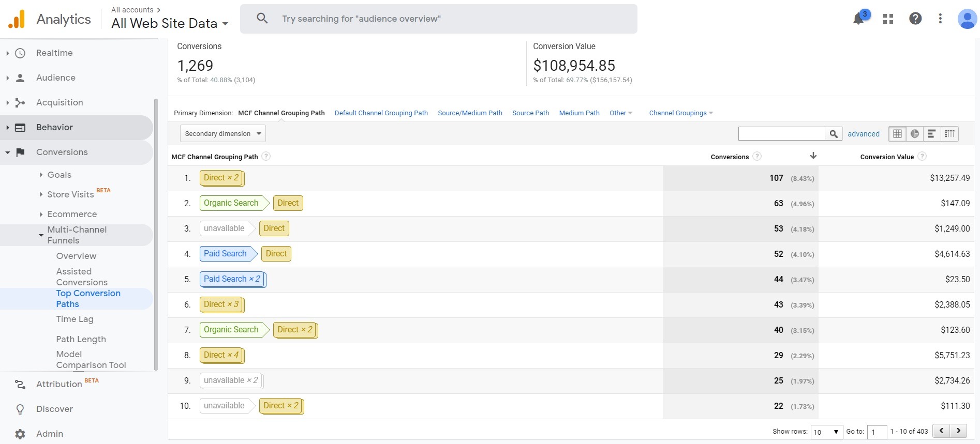Select Medium Path dimension
Screen dimensions: 980x444
[579, 113]
